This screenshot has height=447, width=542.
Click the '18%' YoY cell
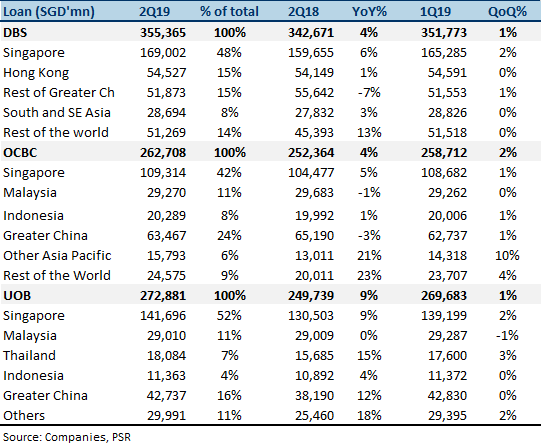369,416
